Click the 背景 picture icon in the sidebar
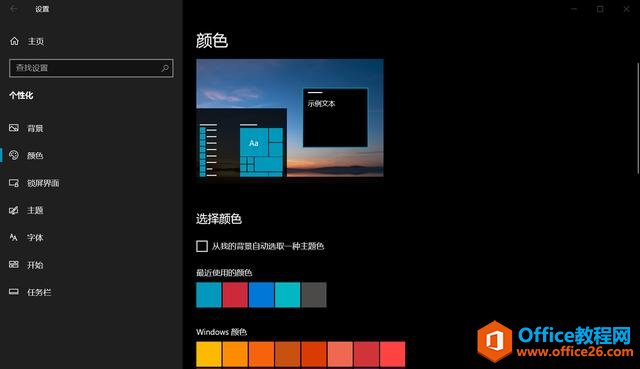The height and width of the screenshot is (369, 640). pyautogui.click(x=14, y=128)
